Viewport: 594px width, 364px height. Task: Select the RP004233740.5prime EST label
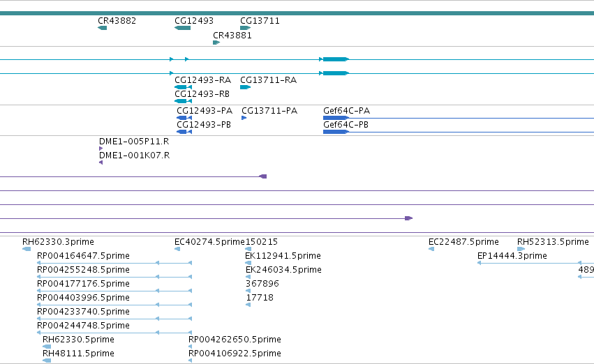click(83, 312)
